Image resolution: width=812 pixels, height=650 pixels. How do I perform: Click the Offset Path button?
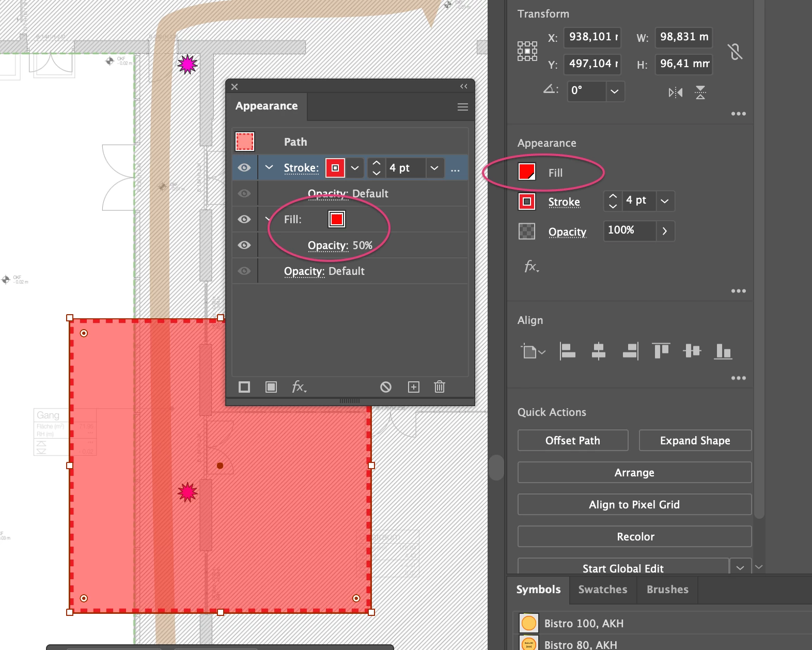pos(573,440)
